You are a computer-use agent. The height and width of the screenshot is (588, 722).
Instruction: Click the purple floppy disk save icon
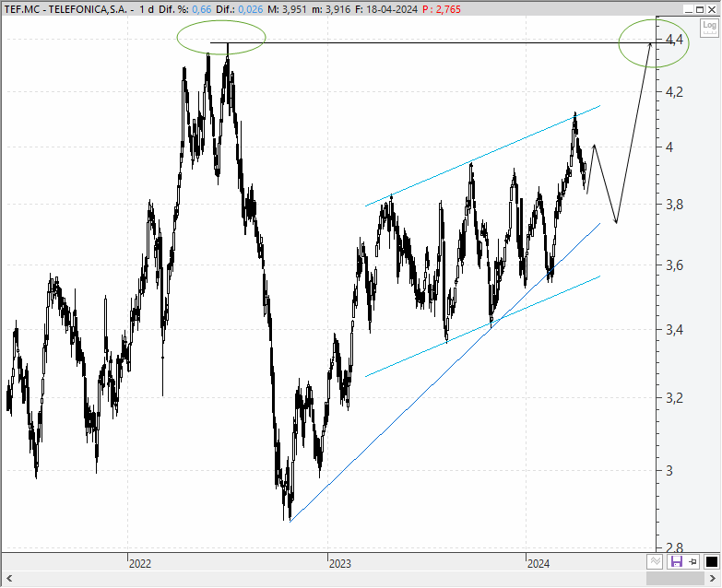pos(677,561)
